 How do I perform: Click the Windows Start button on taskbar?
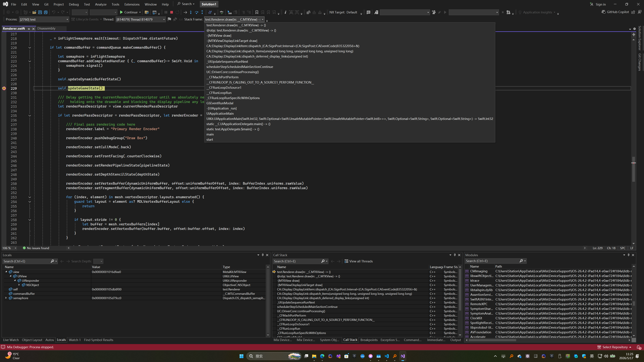pos(241,356)
